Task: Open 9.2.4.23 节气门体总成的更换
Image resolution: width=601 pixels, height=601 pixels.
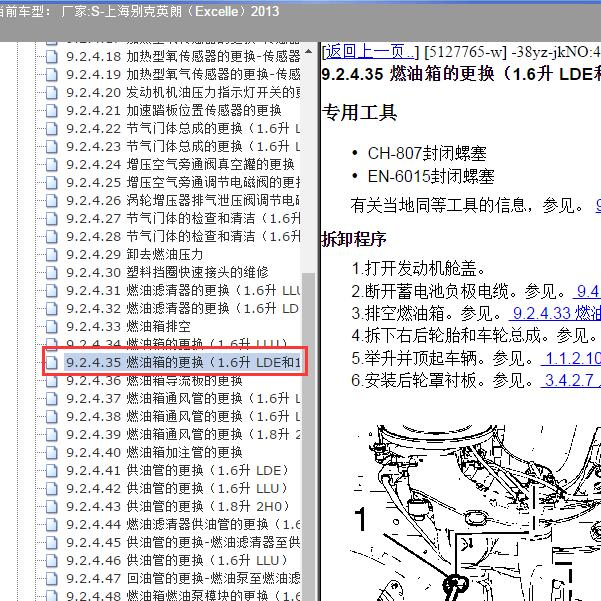Action: coord(183,146)
